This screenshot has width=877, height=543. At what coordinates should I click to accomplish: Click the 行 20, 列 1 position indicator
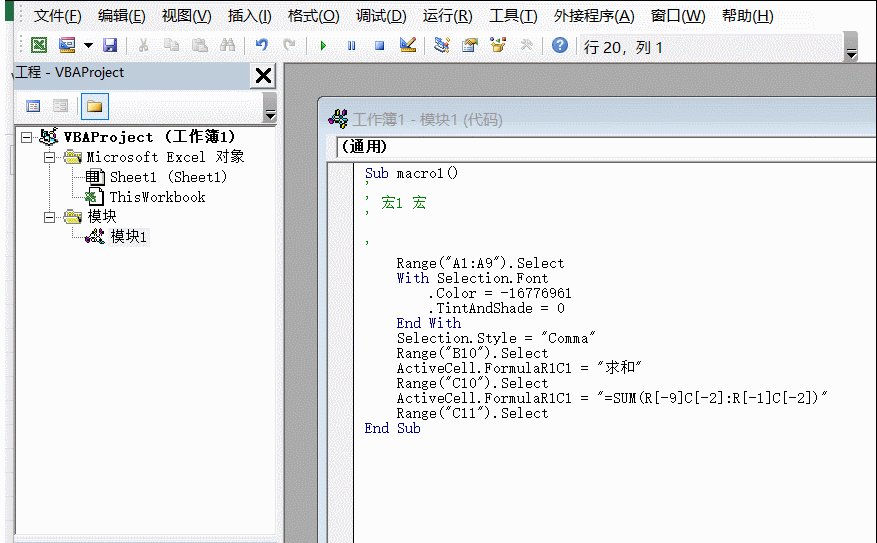point(623,47)
